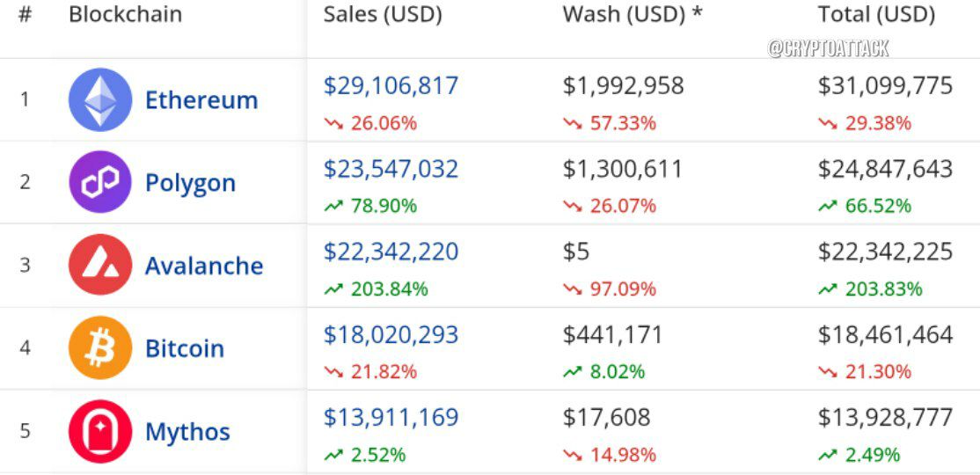Screen dimensions: 980x475
Task: Click Avalanche sales value $22,342,220
Action: pyautogui.click(x=391, y=252)
